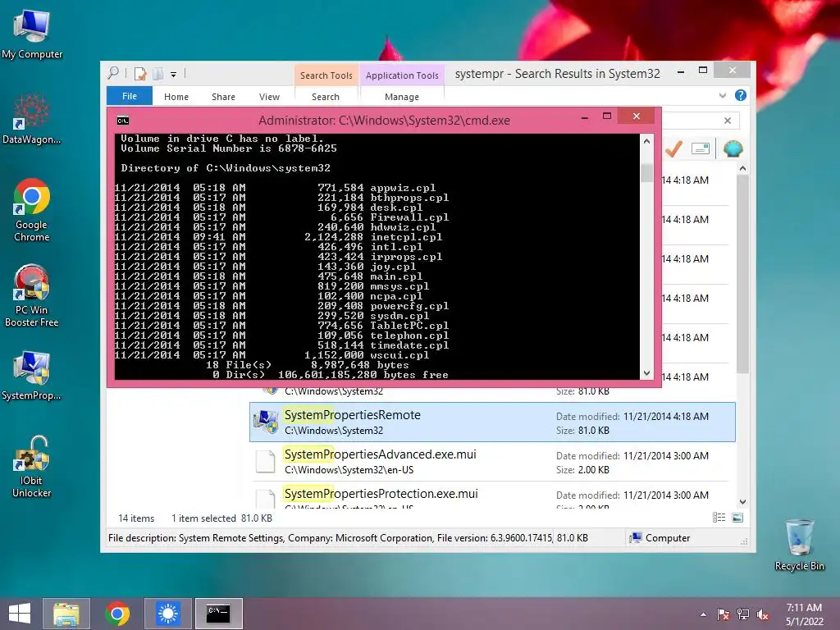Click the blue globe icon in ribbon
The height and width of the screenshot is (630, 840).
tap(733, 148)
